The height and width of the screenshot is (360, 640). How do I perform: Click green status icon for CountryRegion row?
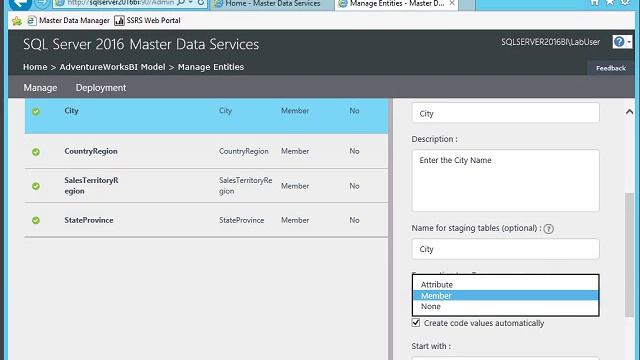[x=36, y=152]
